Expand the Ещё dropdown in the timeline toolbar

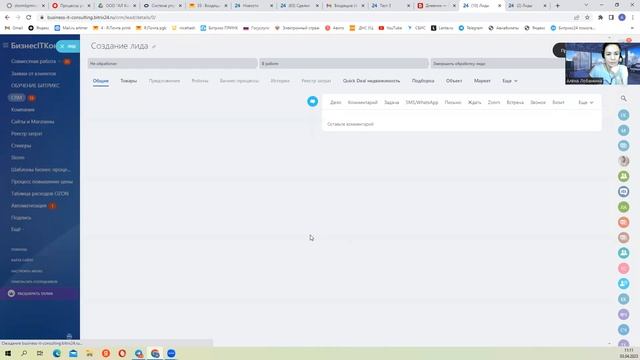(586, 102)
